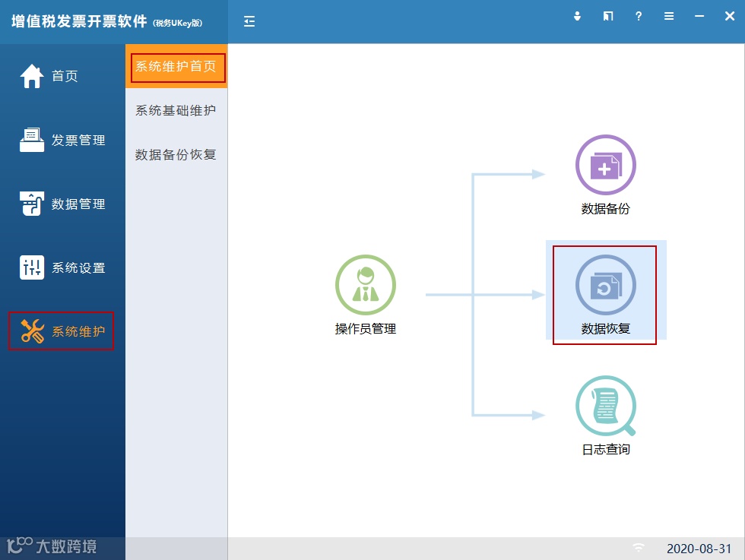The width and height of the screenshot is (745, 560).
Task: Open 系统基础维护 submenu item
Action: [176, 110]
